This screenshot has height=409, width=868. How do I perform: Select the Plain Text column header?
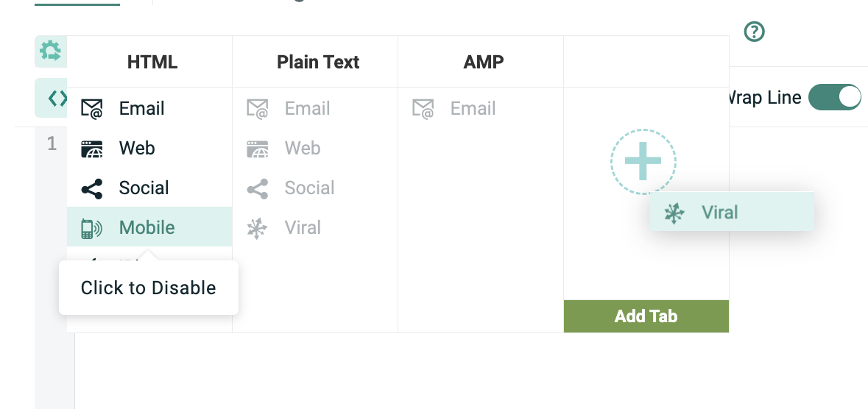pos(318,62)
